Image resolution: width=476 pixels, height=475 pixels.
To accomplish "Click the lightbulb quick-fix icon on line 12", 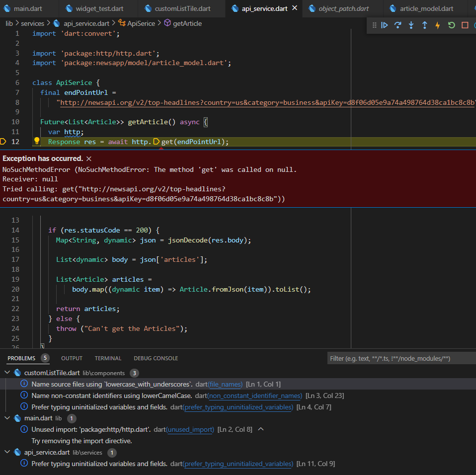I will [x=37, y=141].
